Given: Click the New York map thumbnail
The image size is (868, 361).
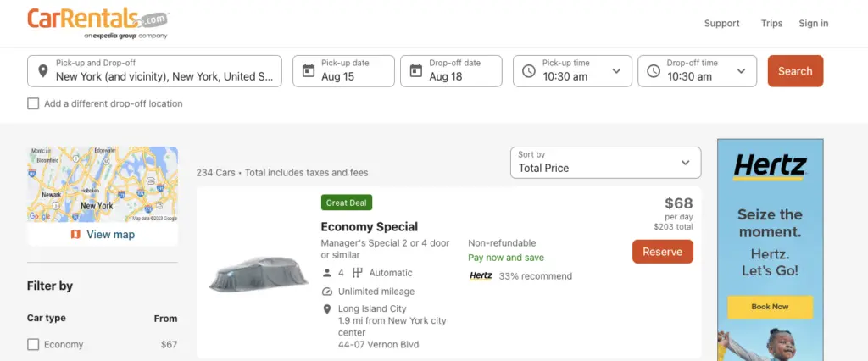Looking at the screenshot, I should tap(103, 184).
